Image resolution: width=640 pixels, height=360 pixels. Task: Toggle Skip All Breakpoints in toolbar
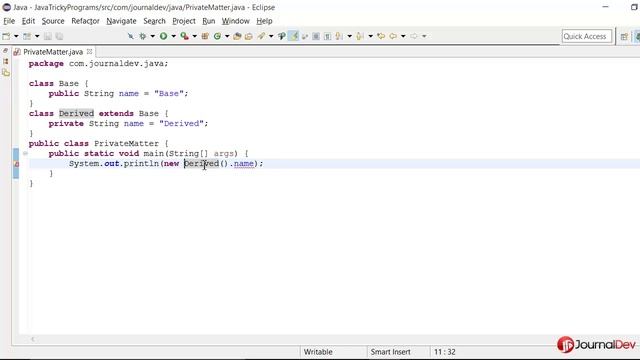[131, 36]
